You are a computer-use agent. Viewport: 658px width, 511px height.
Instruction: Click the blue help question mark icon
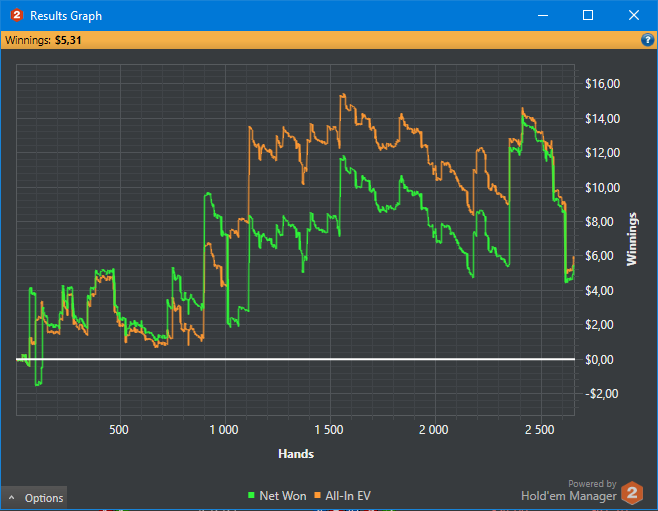pos(647,40)
